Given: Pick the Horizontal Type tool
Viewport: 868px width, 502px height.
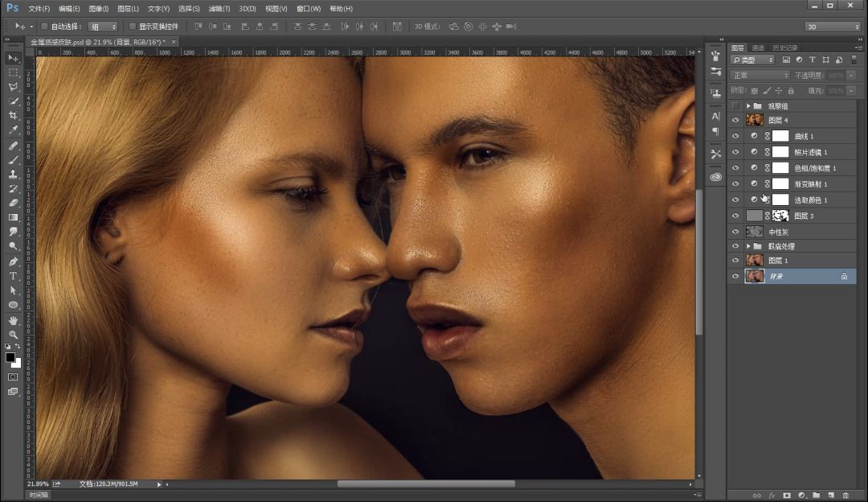Looking at the screenshot, I should pos(13,276).
